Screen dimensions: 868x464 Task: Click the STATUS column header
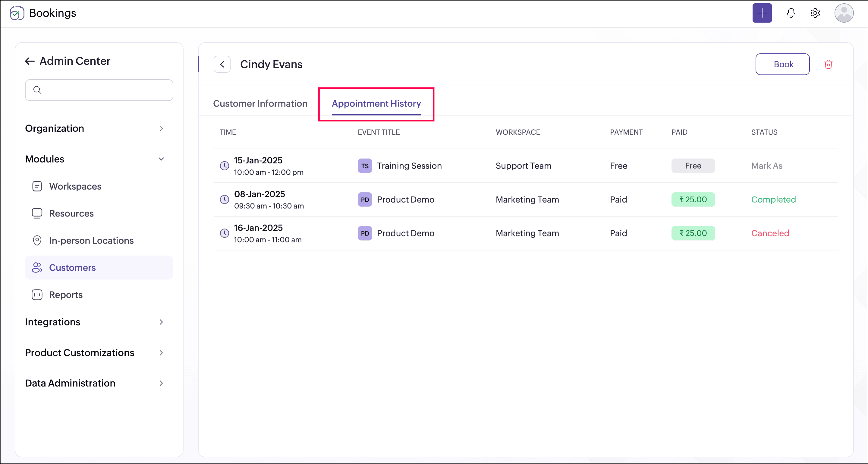click(764, 132)
